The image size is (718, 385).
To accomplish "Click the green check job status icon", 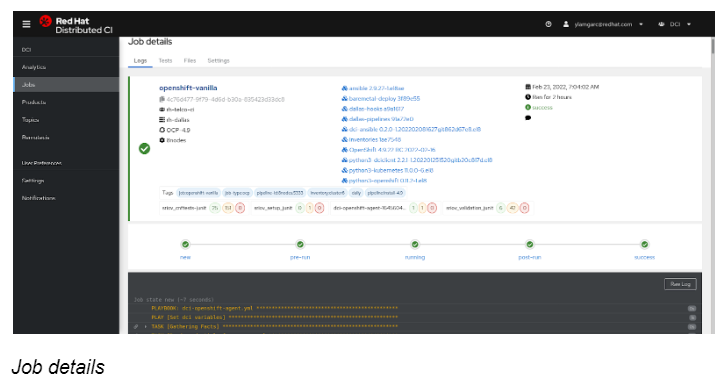I will [x=144, y=148].
